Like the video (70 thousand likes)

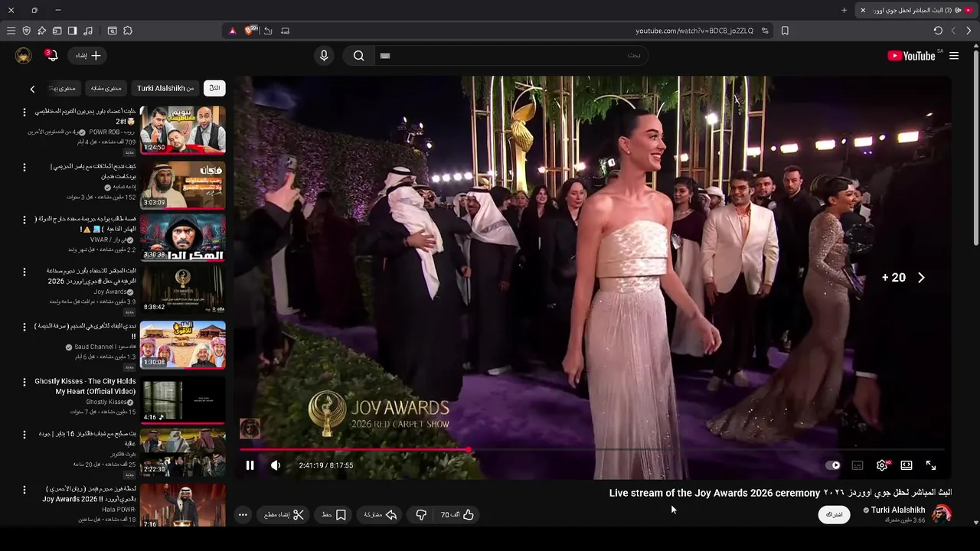(x=458, y=515)
